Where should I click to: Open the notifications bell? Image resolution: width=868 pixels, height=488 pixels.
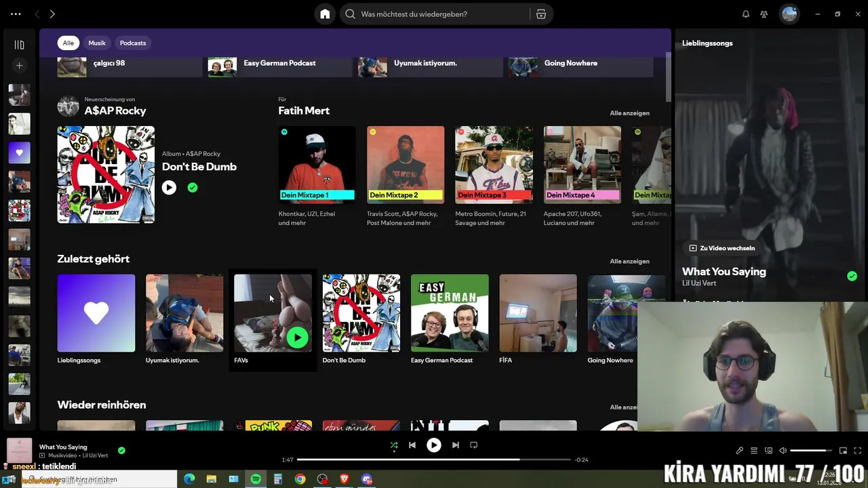pyautogui.click(x=746, y=14)
